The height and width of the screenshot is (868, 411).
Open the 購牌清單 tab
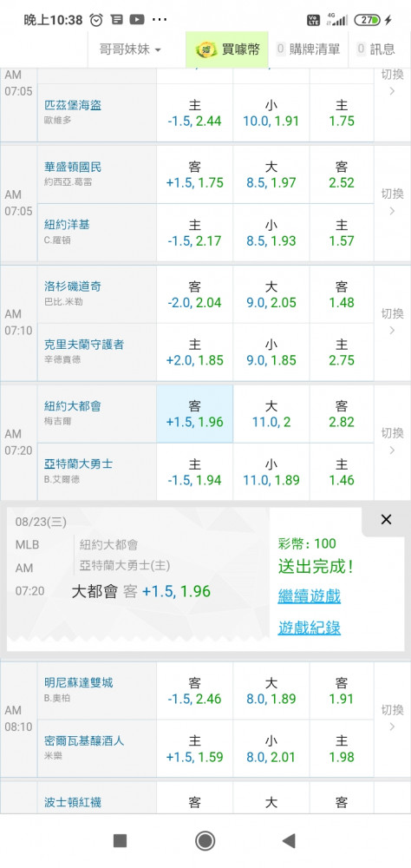[x=308, y=49]
